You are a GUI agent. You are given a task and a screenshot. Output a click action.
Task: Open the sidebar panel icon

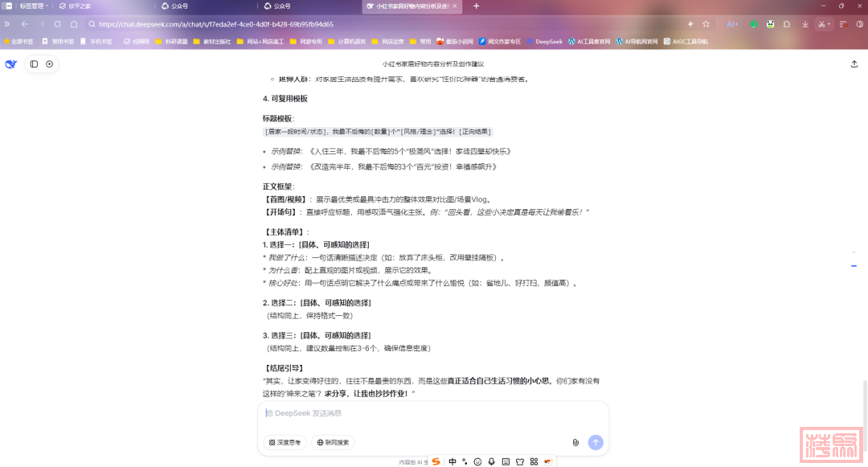coord(34,63)
